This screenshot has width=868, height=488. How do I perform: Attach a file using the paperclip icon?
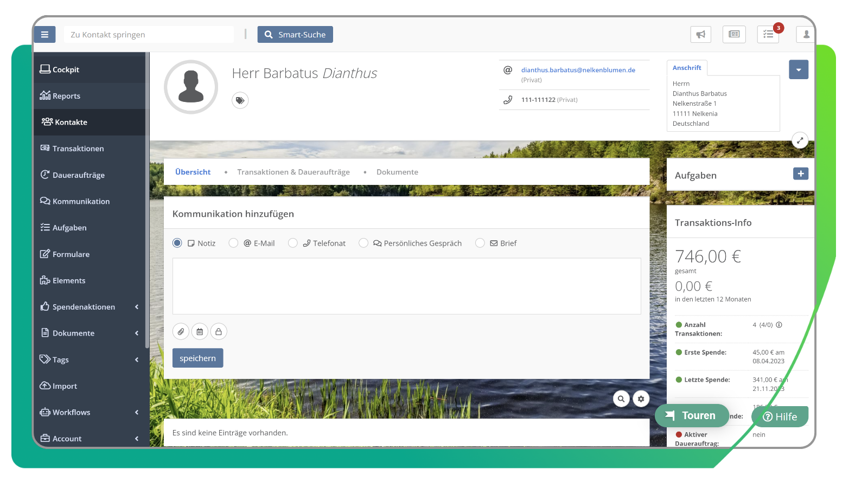pyautogui.click(x=181, y=331)
